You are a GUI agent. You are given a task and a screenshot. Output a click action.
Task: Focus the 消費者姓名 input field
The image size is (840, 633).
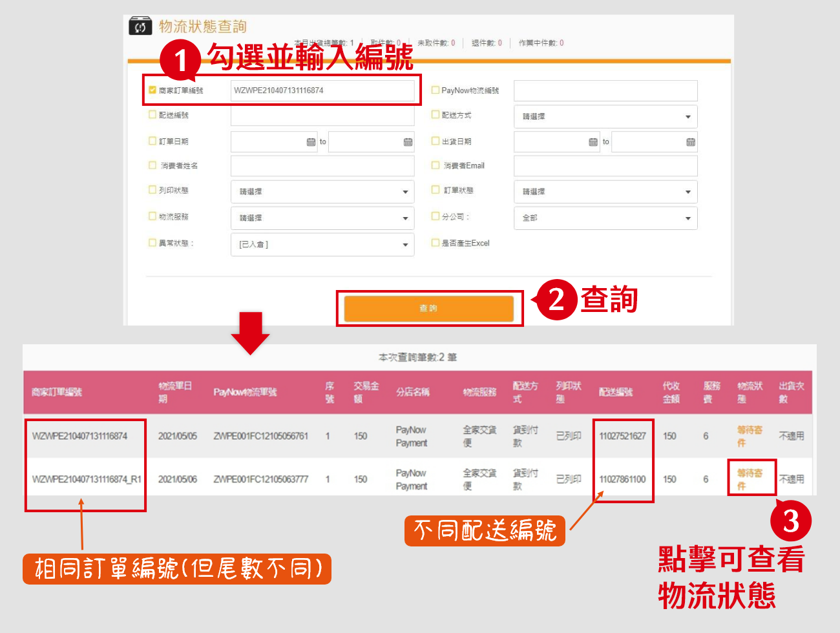(x=322, y=166)
